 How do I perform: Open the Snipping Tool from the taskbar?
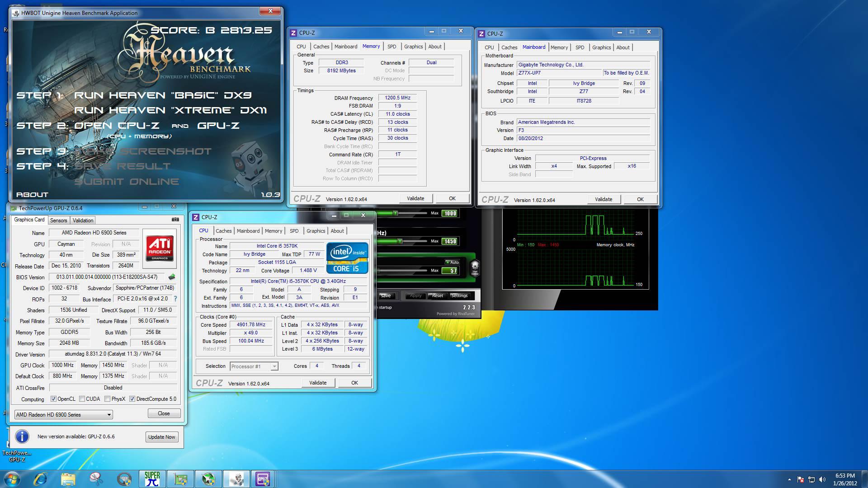click(x=96, y=479)
